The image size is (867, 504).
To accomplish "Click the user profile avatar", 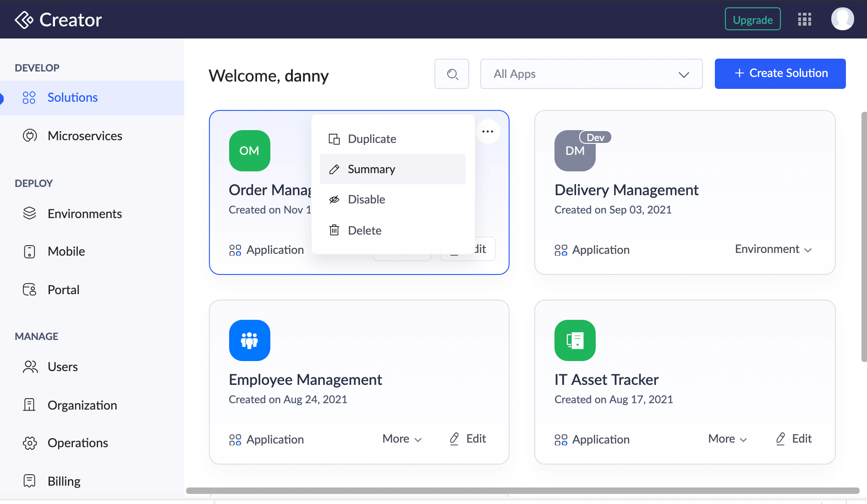I will coord(842,19).
